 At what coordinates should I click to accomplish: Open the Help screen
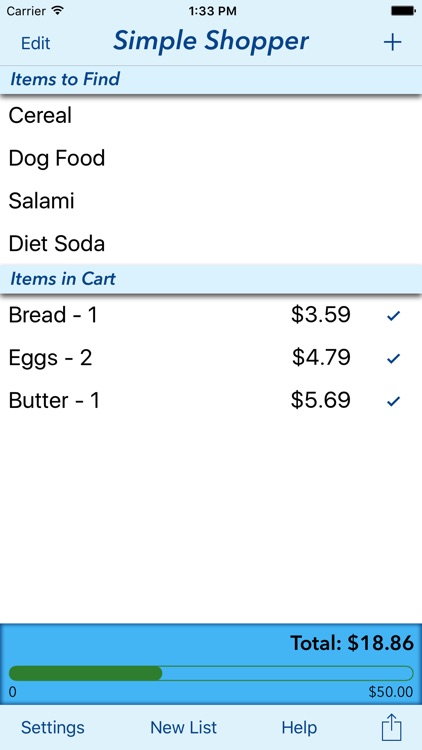coord(299,728)
